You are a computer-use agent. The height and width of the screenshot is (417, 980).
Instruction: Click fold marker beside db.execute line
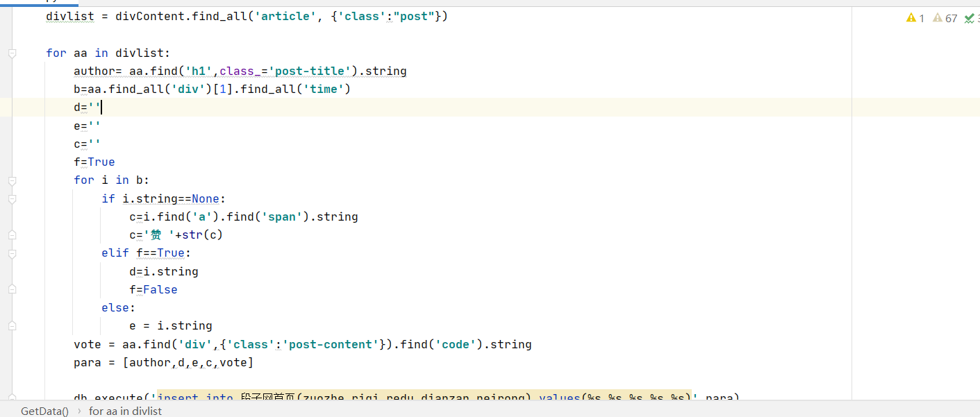tap(12, 397)
